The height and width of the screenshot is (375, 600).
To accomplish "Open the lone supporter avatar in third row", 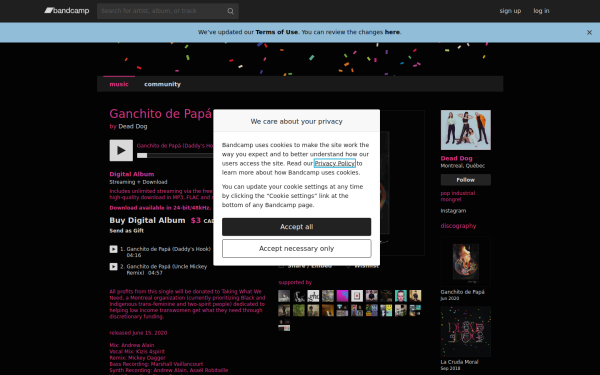I will coord(284,325).
